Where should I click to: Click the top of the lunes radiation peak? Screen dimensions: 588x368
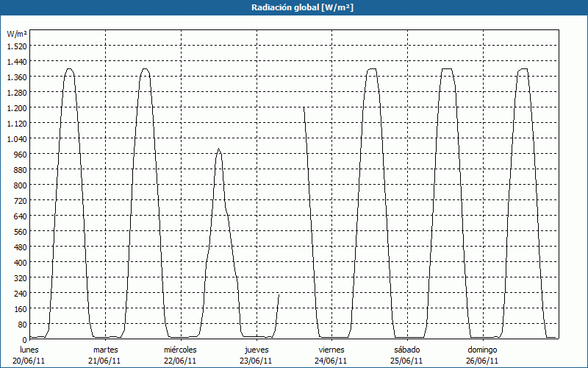(x=69, y=69)
